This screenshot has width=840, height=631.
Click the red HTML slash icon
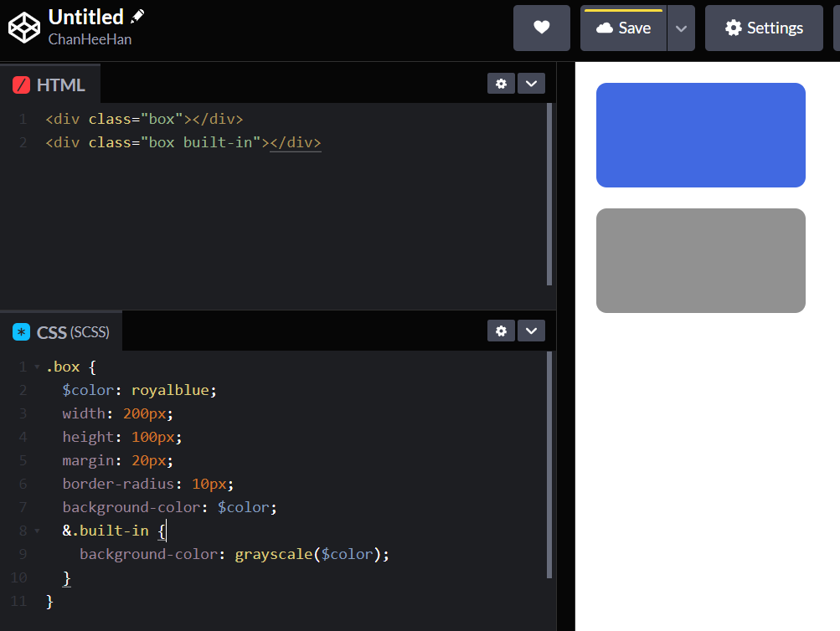pyautogui.click(x=22, y=85)
